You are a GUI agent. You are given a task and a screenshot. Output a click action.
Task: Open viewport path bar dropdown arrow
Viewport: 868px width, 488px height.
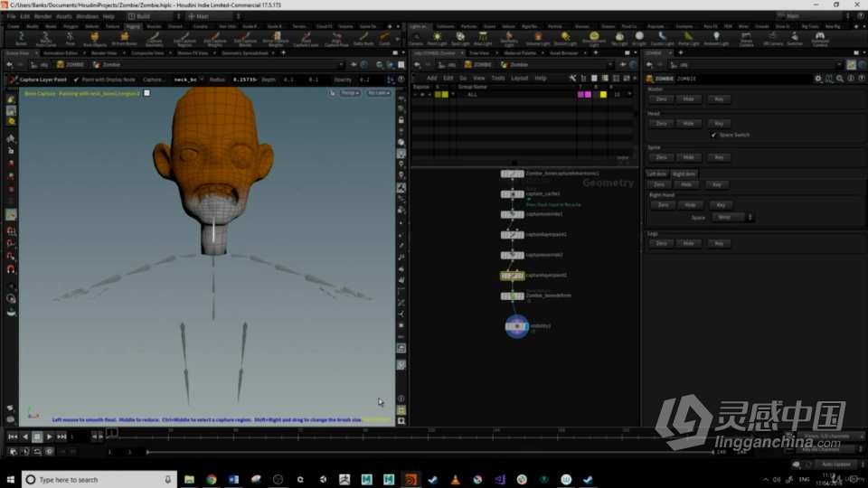341,65
